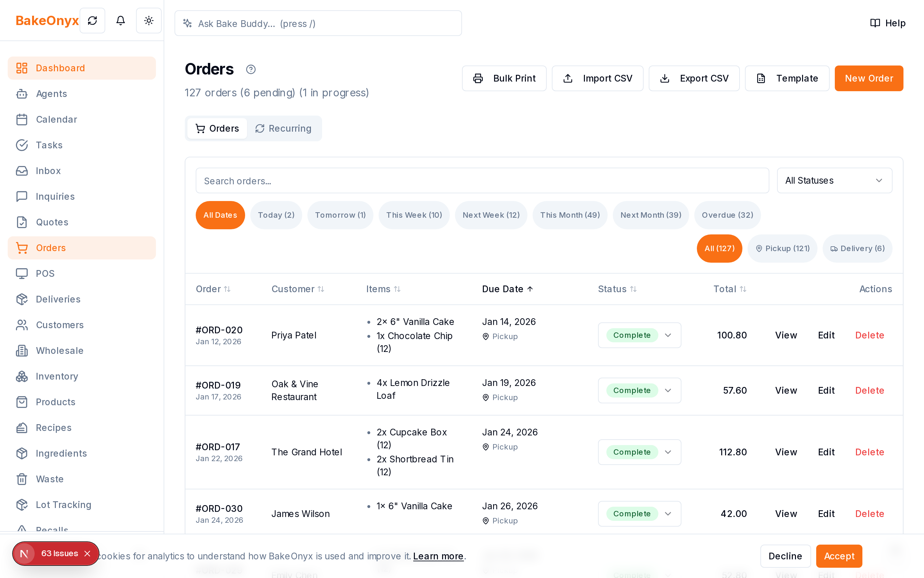Open Tasks from the sidebar
Screen dimensions: 924x578
(82, 145)
